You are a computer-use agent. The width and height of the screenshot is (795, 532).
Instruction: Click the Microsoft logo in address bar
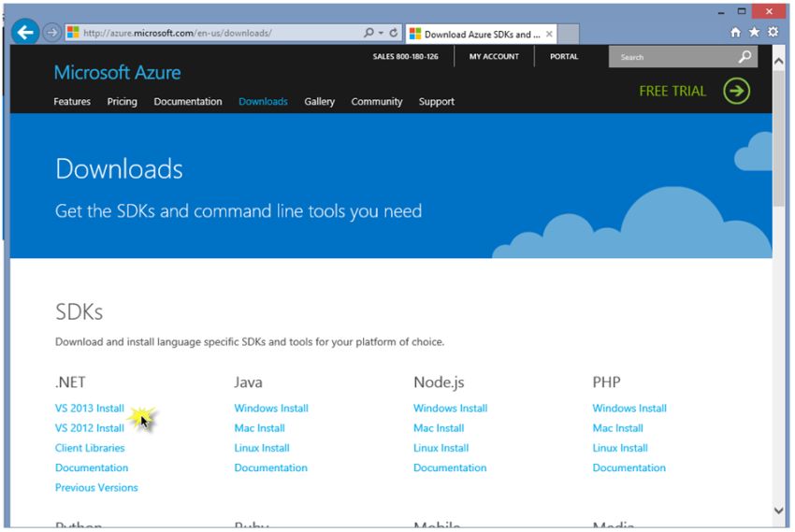pos(74,33)
